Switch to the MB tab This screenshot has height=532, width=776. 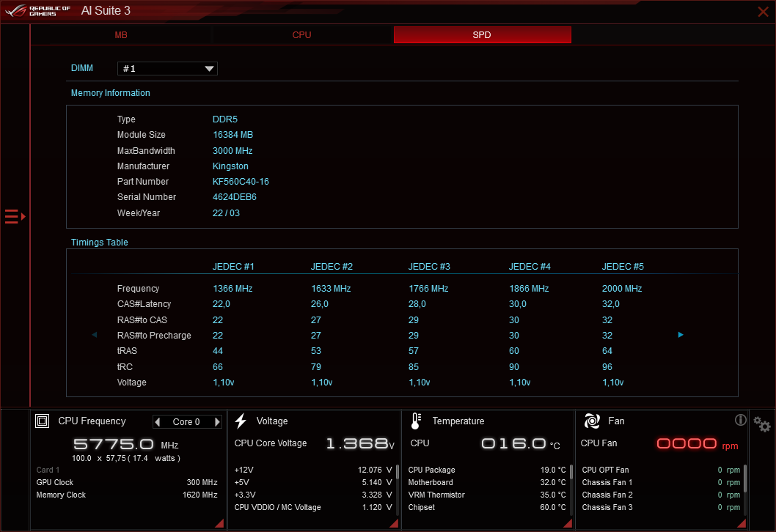click(120, 34)
